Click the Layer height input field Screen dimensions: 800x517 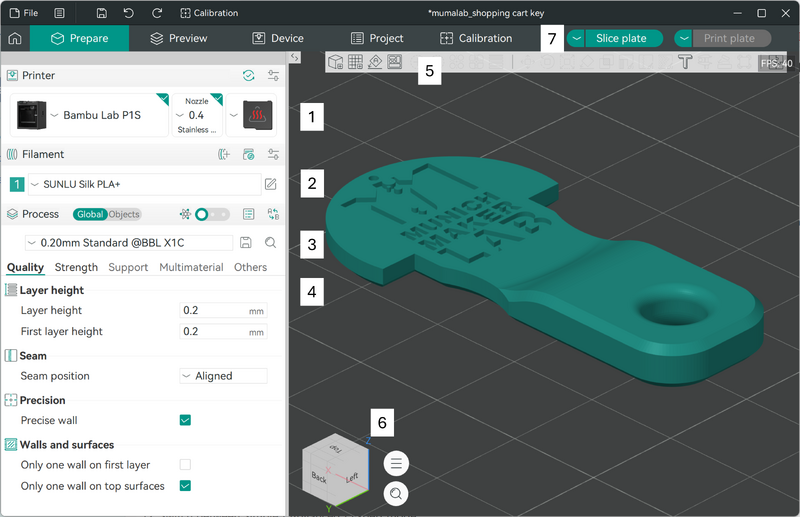click(x=223, y=310)
